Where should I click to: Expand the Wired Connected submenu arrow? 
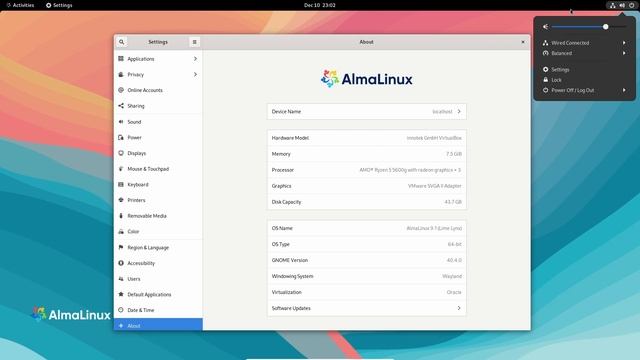click(624, 42)
